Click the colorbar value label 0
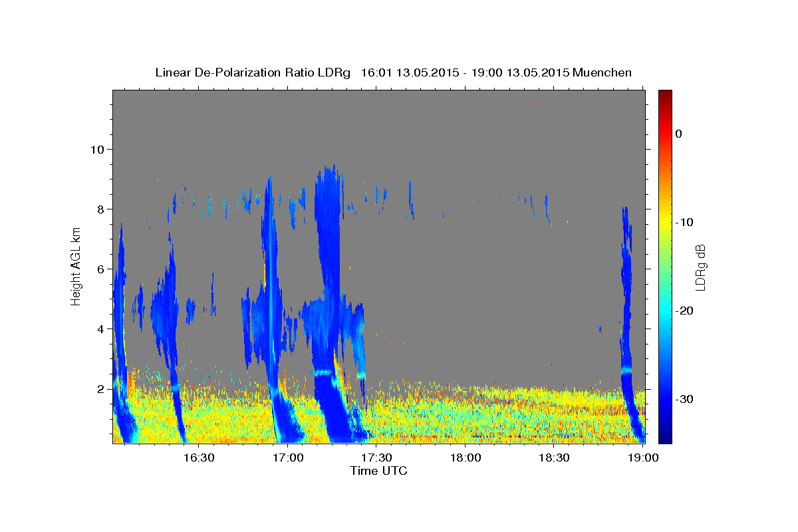The image size is (798, 532). [679, 134]
